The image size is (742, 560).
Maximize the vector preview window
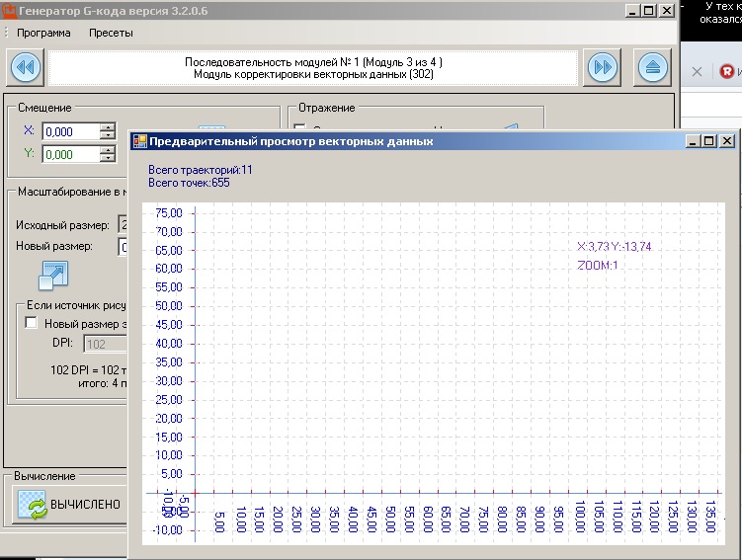point(709,141)
